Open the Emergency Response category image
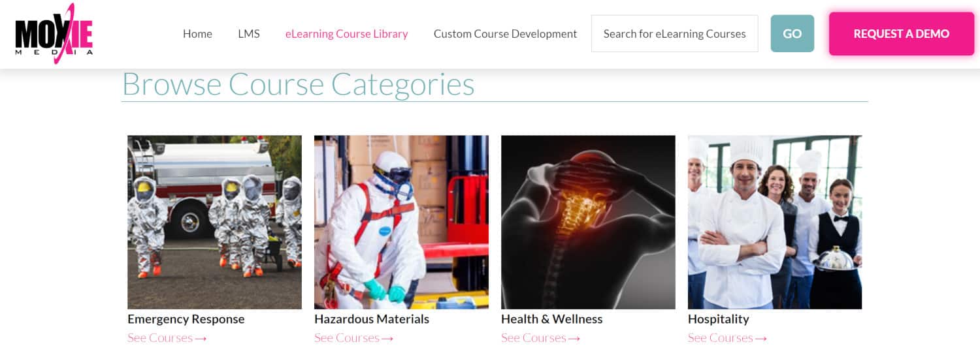Viewport: 980px width, 355px height. pos(214,222)
